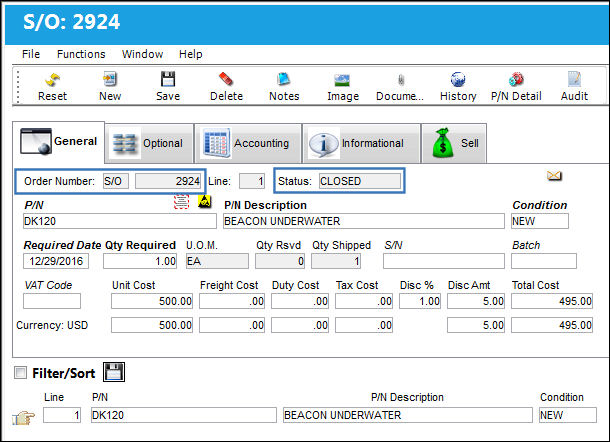This screenshot has height=442, width=610.
Task: Click the Reset toolbar icon
Action: pyautogui.click(x=52, y=80)
